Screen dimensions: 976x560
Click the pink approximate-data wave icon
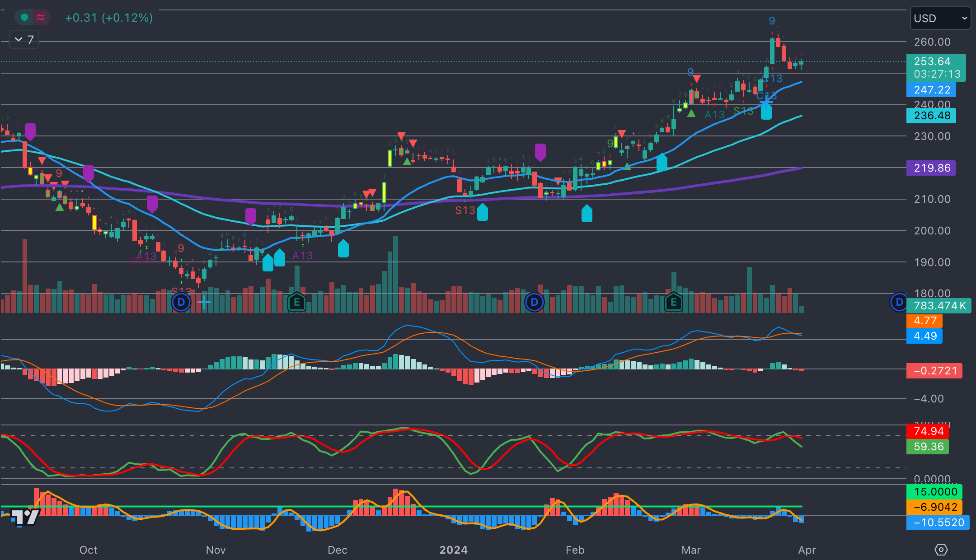41,18
